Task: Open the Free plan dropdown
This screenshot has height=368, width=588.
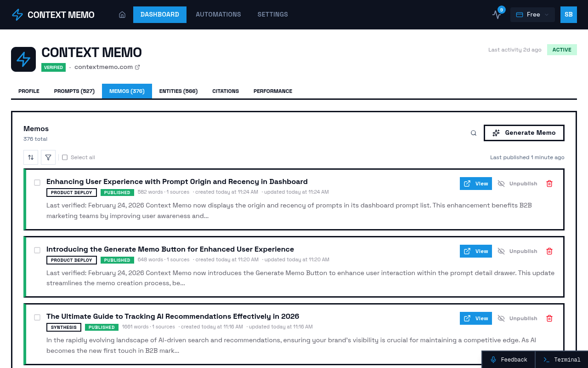Action: [x=532, y=14]
